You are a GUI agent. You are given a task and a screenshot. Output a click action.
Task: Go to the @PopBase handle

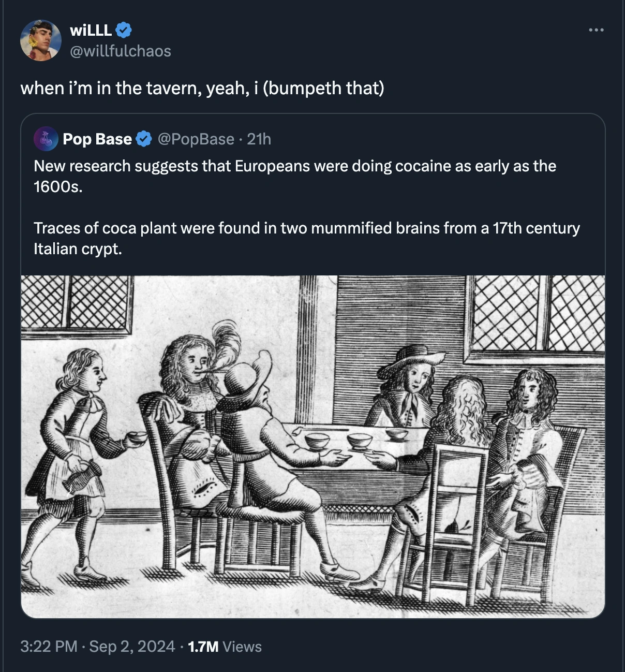click(x=196, y=139)
